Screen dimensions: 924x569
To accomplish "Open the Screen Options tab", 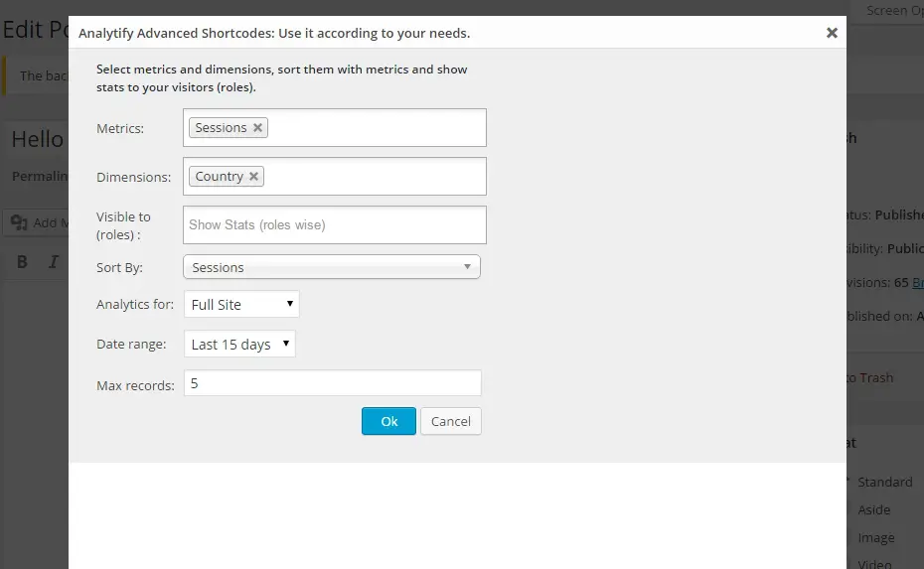I will (894, 10).
